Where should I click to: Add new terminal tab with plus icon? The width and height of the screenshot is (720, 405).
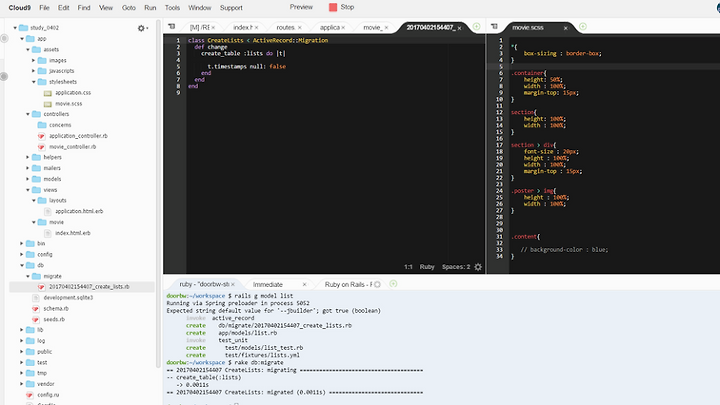(393, 284)
